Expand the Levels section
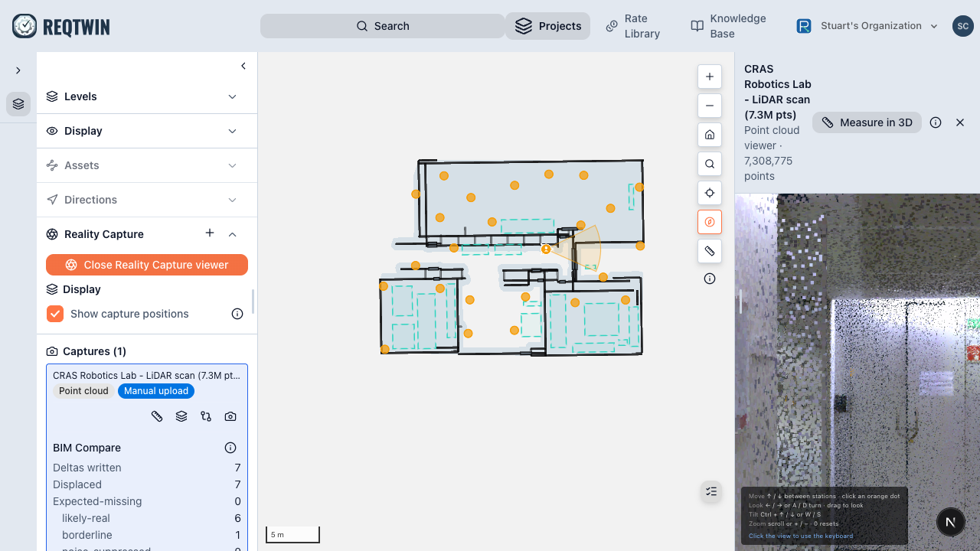 pyautogui.click(x=147, y=96)
